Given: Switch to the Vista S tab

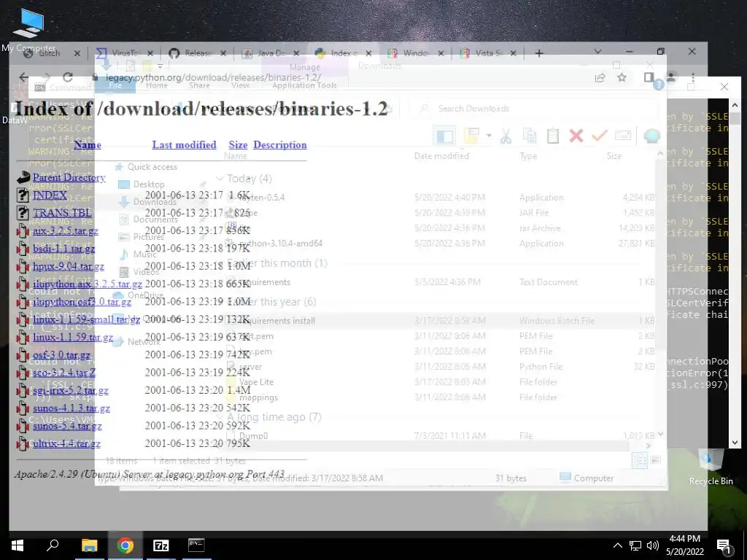Looking at the screenshot, I should point(488,53).
